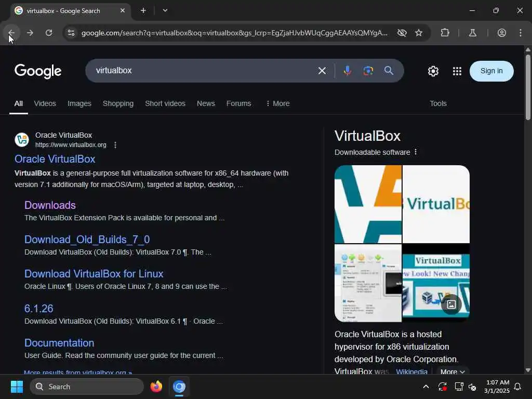
Task: Clear the search box text
Action: pos(322,71)
